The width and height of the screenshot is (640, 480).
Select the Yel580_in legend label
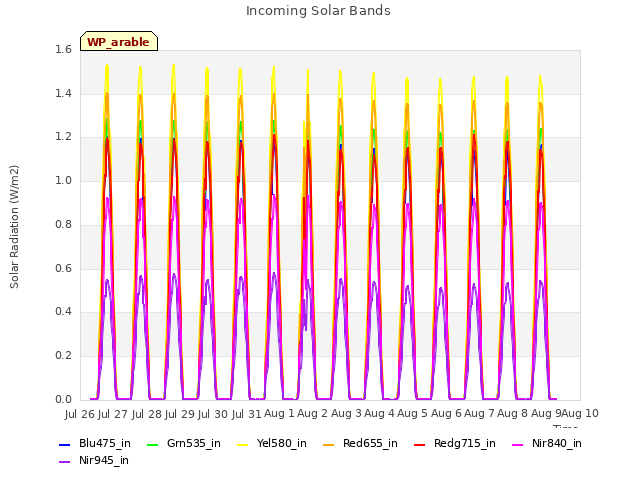point(281,444)
